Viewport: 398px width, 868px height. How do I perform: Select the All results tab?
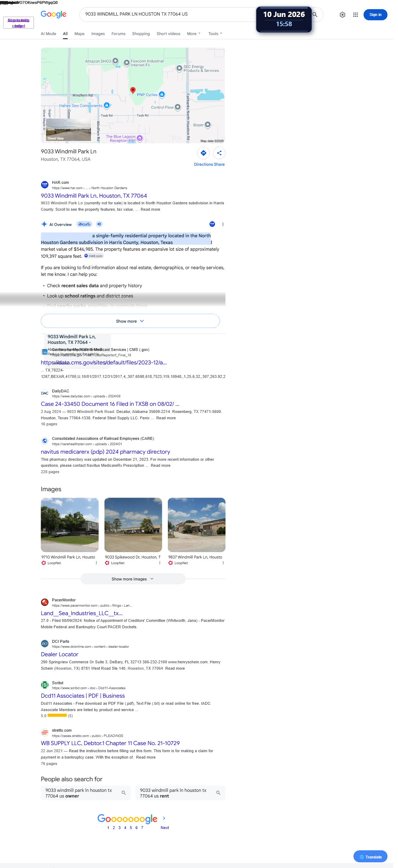pyautogui.click(x=65, y=34)
